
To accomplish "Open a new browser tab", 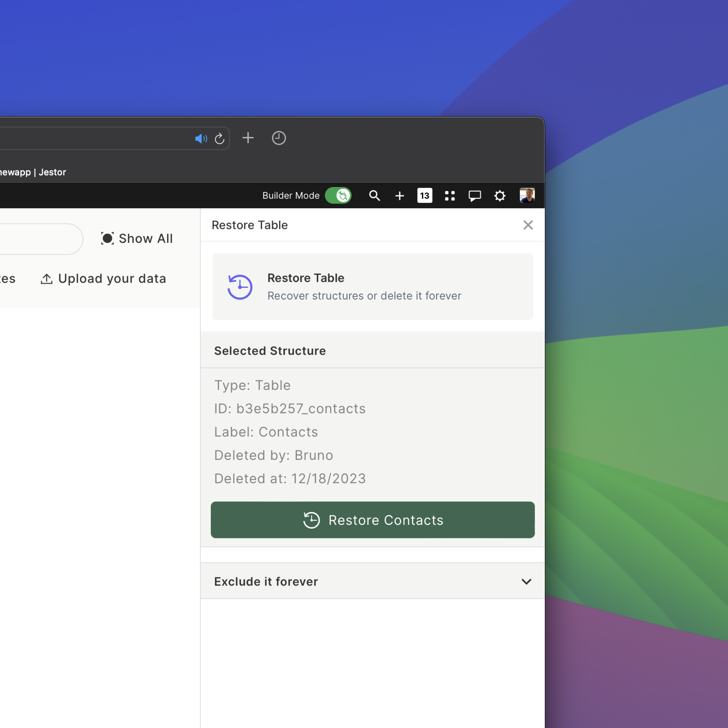I will (x=248, y=138).
